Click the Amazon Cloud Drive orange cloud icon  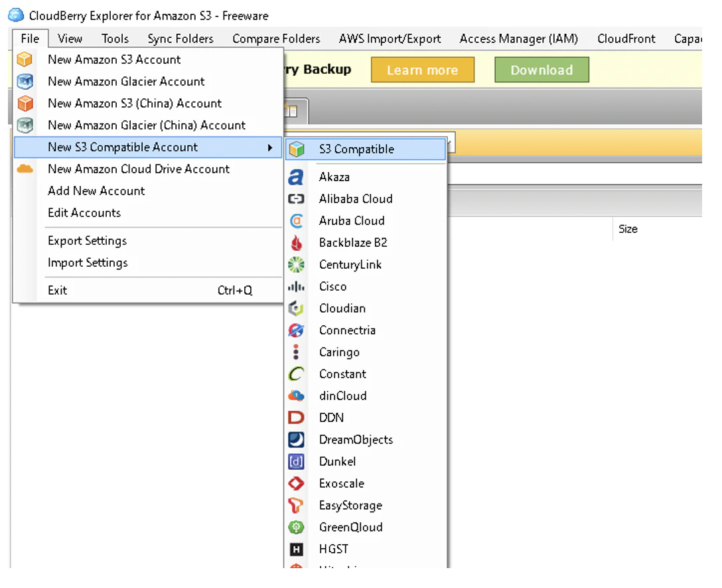click(25, 169)
